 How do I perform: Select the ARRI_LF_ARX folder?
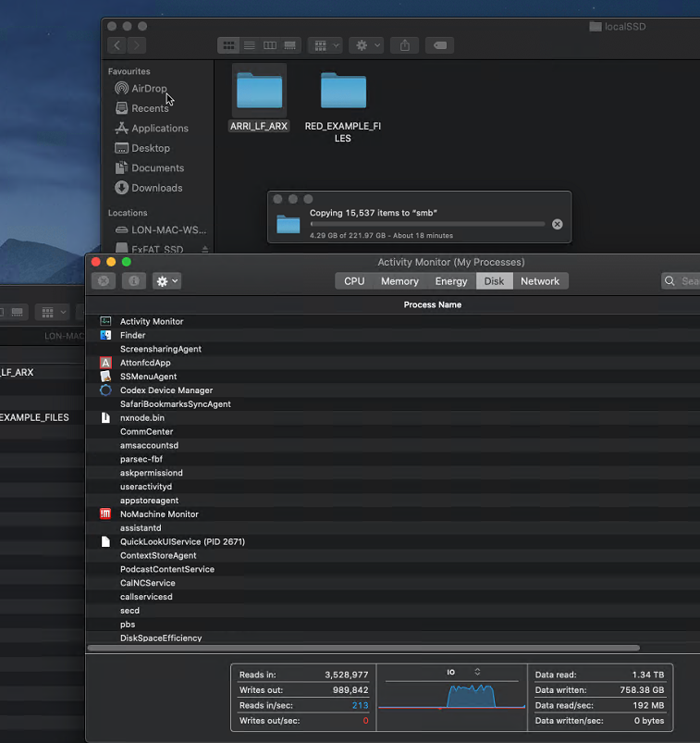click(259, 98)
